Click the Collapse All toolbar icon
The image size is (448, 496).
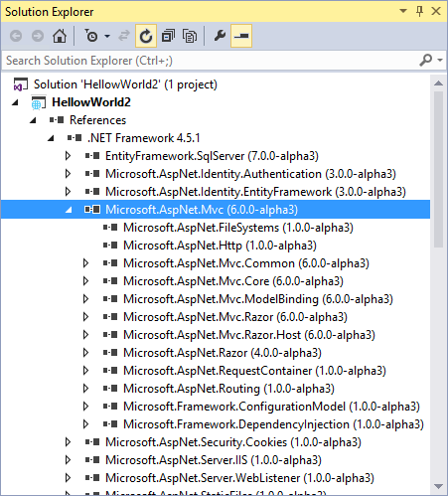[168, 36]
